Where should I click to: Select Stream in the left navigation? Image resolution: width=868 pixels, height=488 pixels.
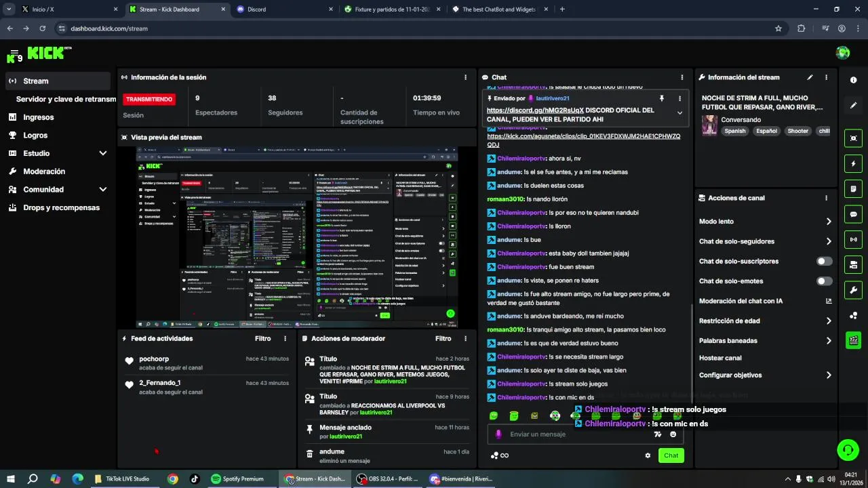[x=58, y=81]
